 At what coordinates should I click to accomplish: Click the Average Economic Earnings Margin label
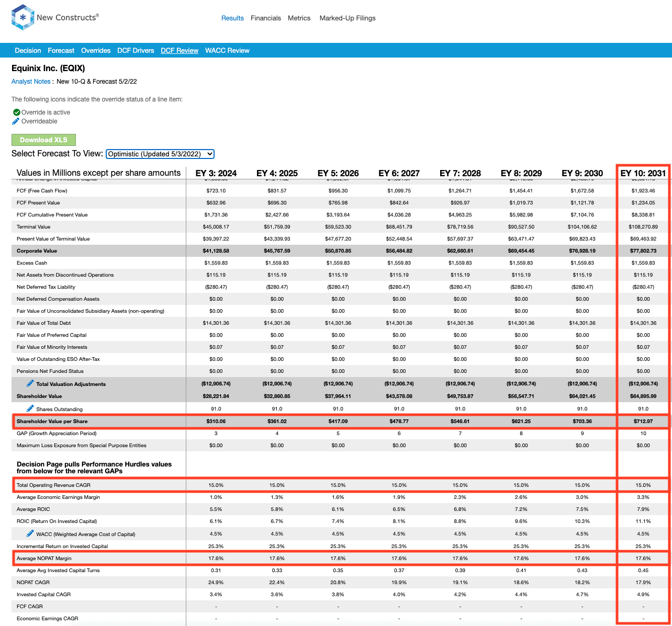click(x=58, y=497)
